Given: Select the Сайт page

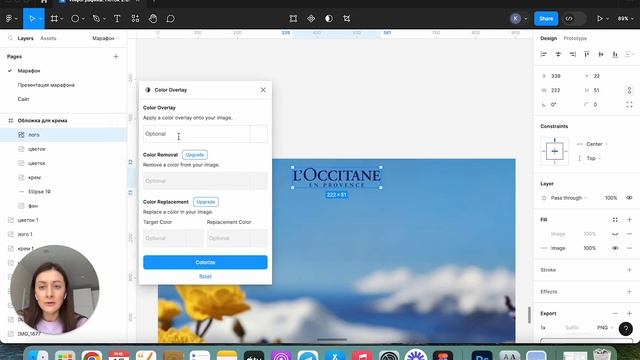Looking at the screenshot, I should point(23,99).
